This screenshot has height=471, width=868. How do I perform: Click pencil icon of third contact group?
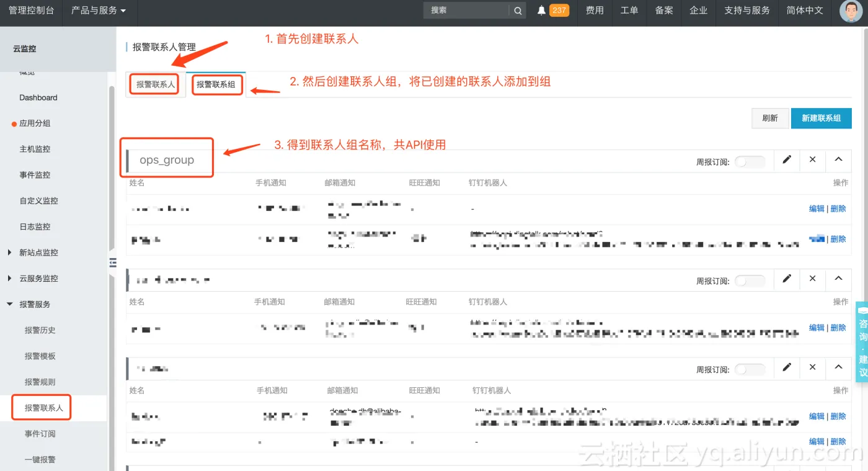[787, 367]
